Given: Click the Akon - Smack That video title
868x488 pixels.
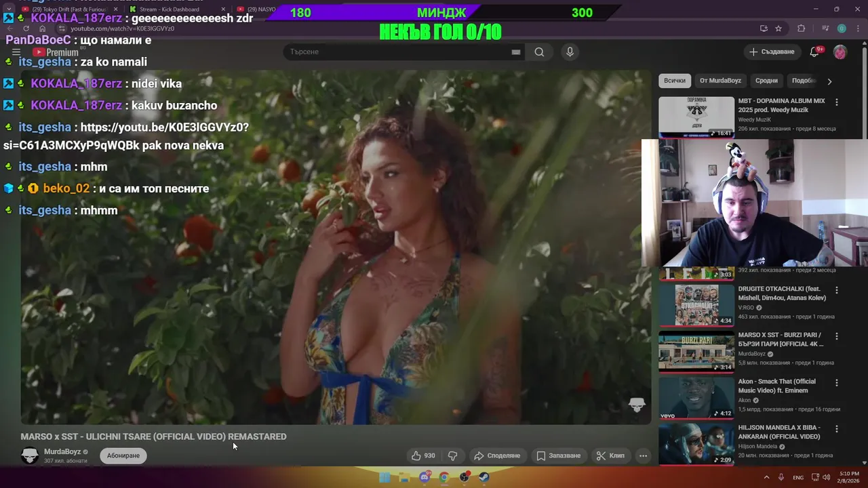Looking at the screenshot, I should [777, 386].
